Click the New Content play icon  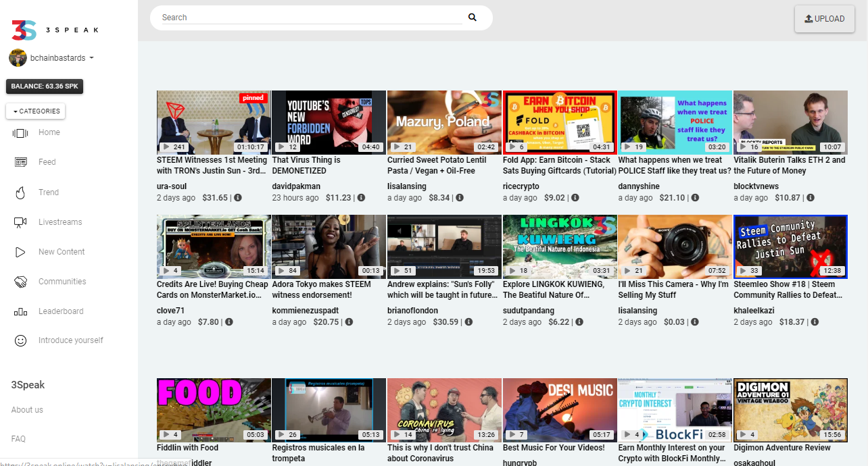20,252
